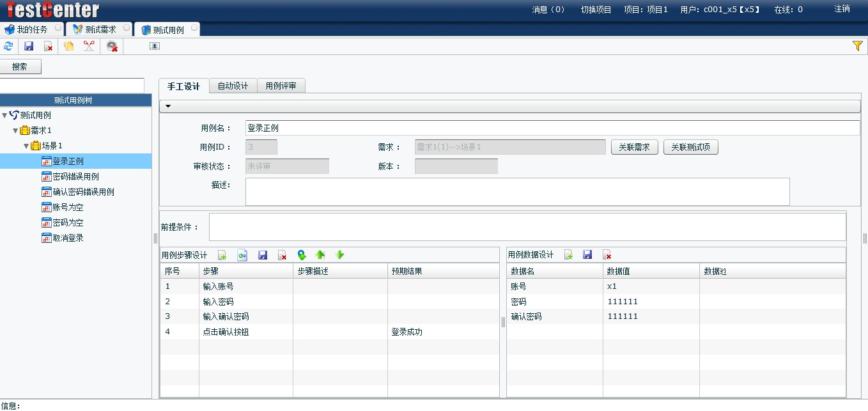Collapse the 场景1 tree node

(27, 146)
